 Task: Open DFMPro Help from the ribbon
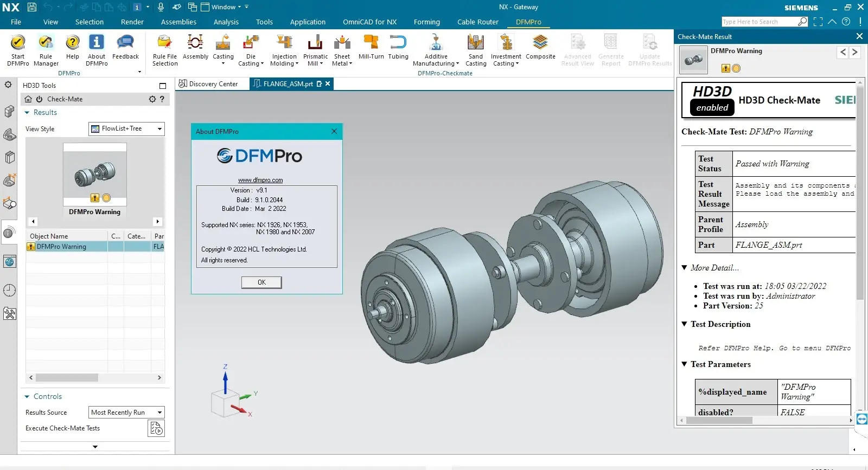[x=72, y=47]
